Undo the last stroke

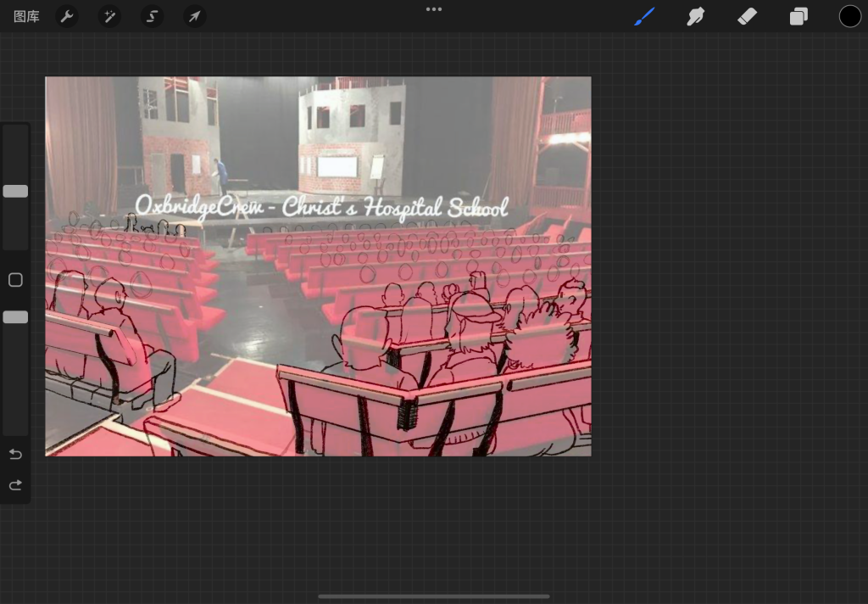[x=15, y=455]
